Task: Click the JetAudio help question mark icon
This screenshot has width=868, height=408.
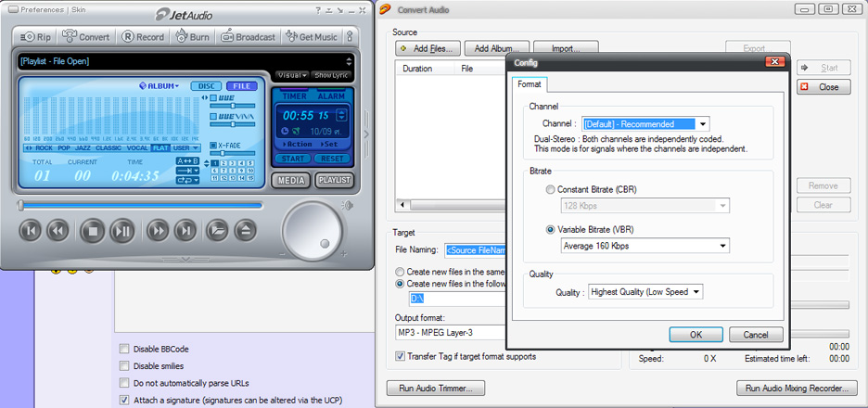Action: 318,10
